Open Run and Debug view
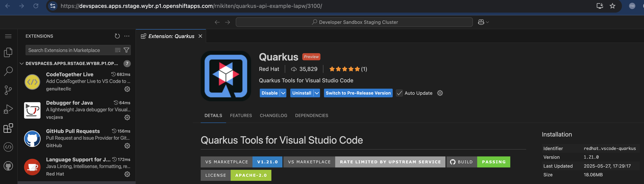Image resolution: width=644 pixels, height=184 pixels. point(8,109)
